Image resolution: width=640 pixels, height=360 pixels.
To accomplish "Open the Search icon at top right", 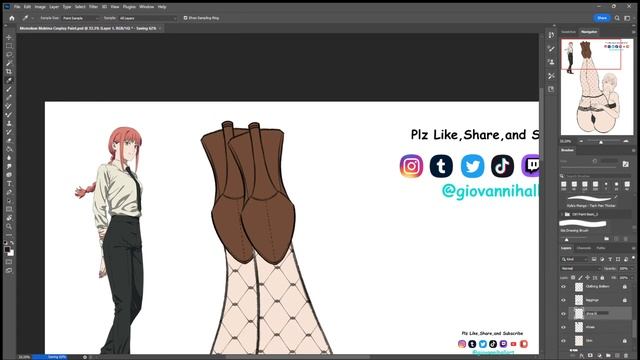I will click(617, 18).
